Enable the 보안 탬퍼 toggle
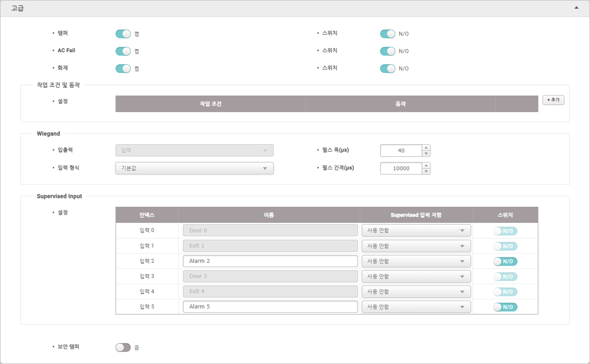 tap(123, 347)
